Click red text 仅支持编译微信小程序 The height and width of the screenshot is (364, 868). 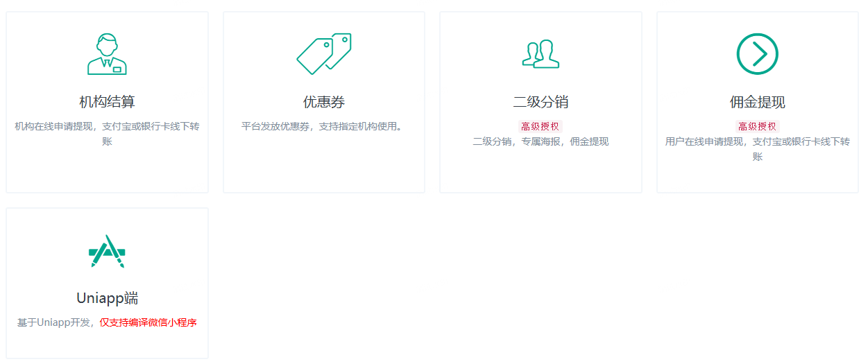[148, 322]
